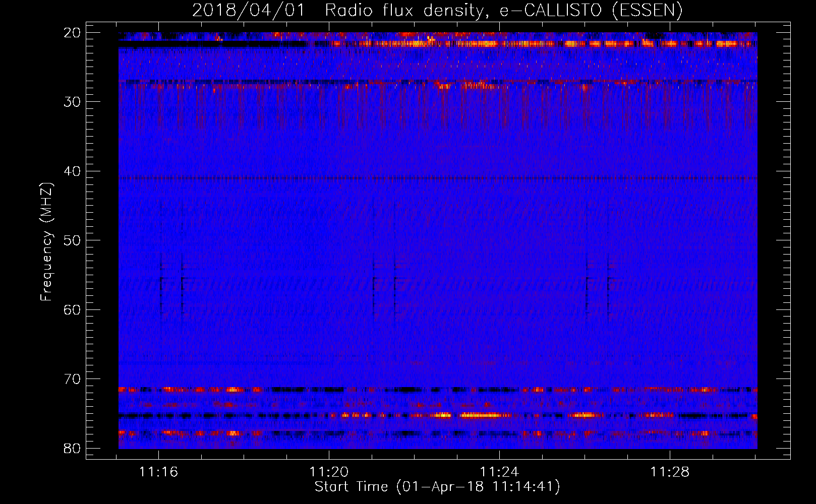Click the 40 MHz tick label
Screen dimensions: 816x504
(73, 171)
